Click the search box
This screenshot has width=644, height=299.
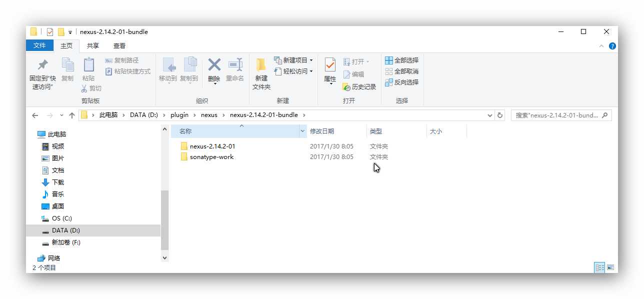561,115
